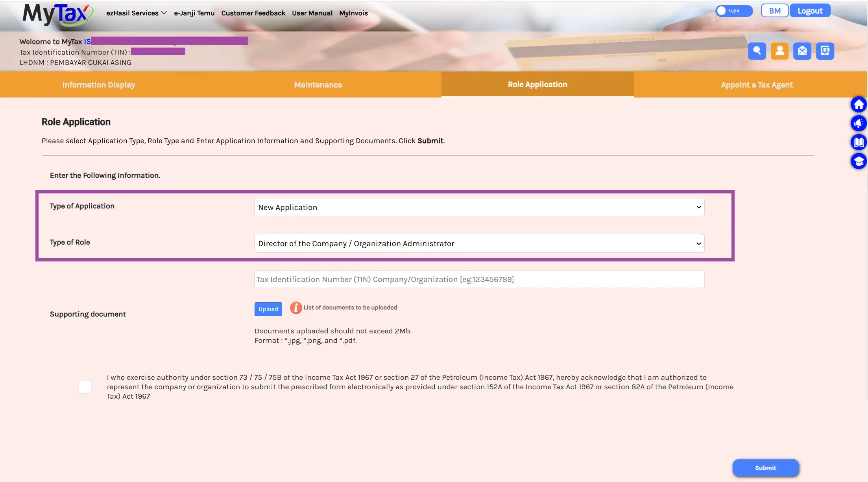This screenshot has height=482, width=868.
Task: Switch to the Maintenance tab
Action: (318, 85)
